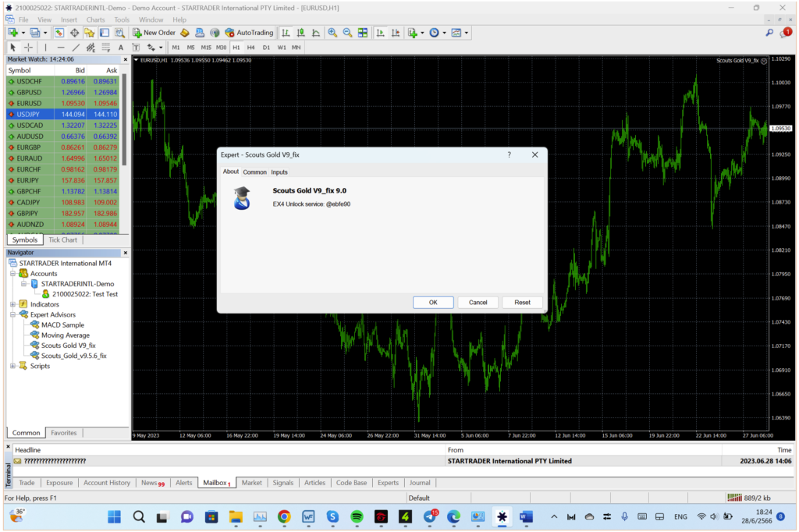Select the text label 'T' tool
The image size is (799, 532).
136,48
